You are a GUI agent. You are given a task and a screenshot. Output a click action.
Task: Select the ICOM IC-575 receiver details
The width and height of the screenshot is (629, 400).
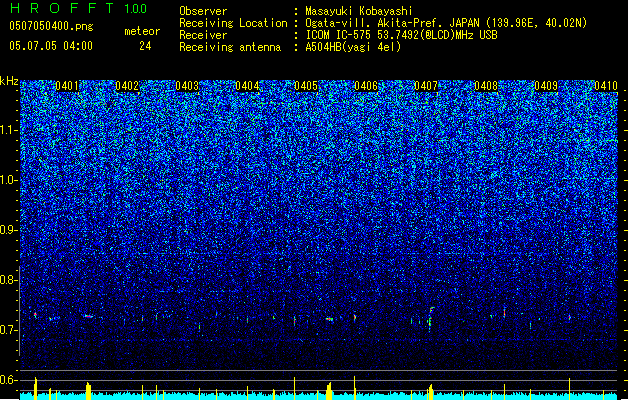tap(402, 35)
